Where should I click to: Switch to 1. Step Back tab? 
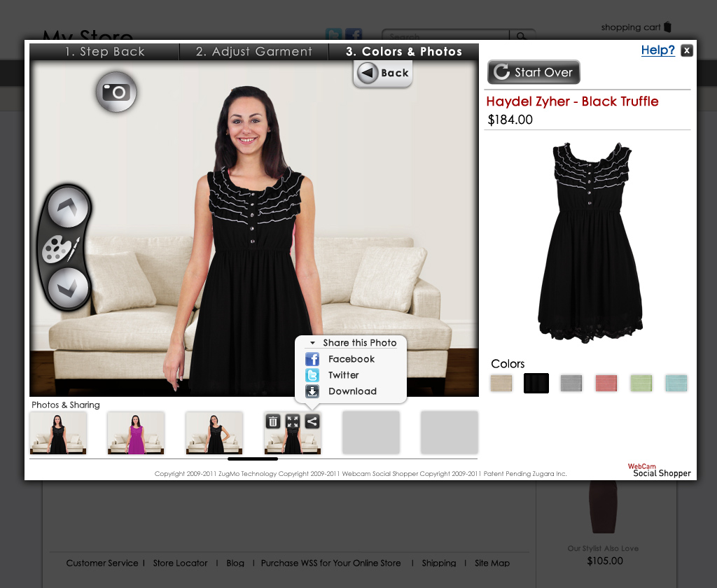[x=105, y=52]
